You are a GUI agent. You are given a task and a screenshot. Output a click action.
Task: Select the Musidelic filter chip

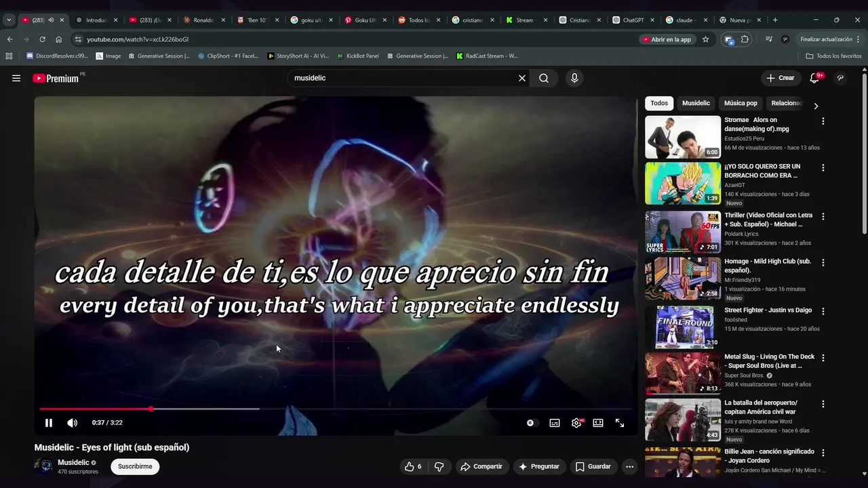click(696, 103)
